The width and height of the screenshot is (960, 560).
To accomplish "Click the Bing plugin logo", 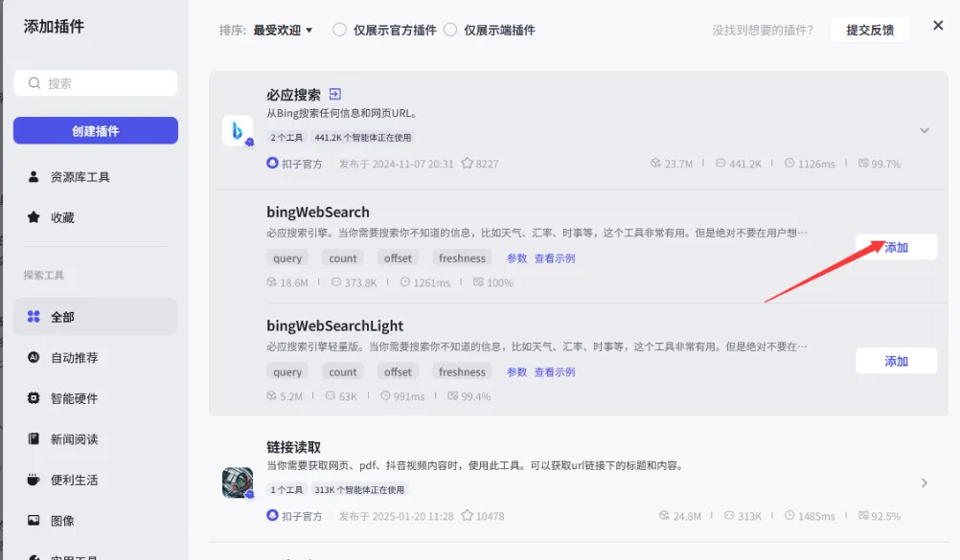I will [238, 130].
